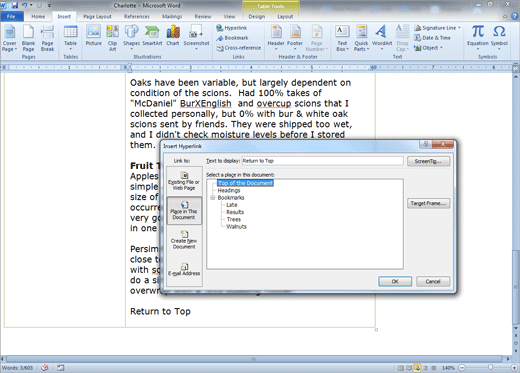Cancel the Insert Hyperlink dialog
The width and height of the screenshot is (520, 373).
(x=433, y=282)
